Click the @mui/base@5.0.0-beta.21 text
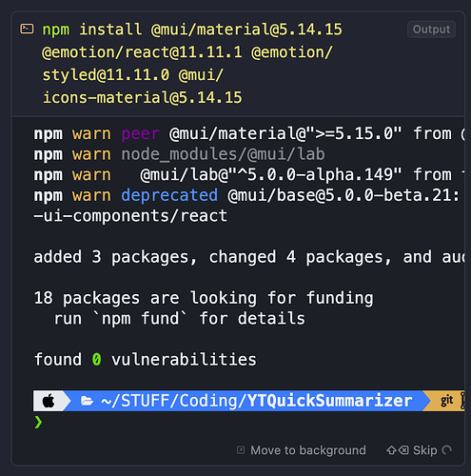 click(x=340, y=195)
